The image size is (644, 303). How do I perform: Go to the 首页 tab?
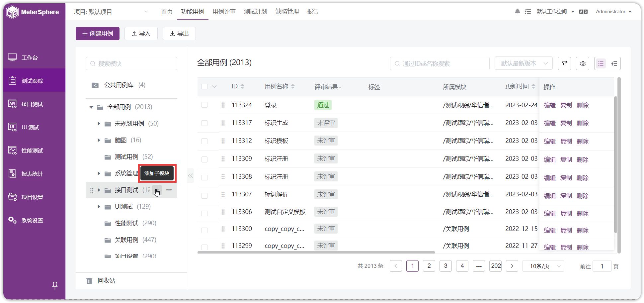[167, 12]
